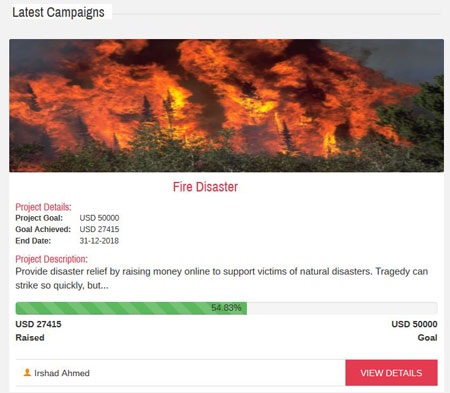Click the Goal label at the right
This screenshot has width=450, height=393.
[x=427, y=338]
